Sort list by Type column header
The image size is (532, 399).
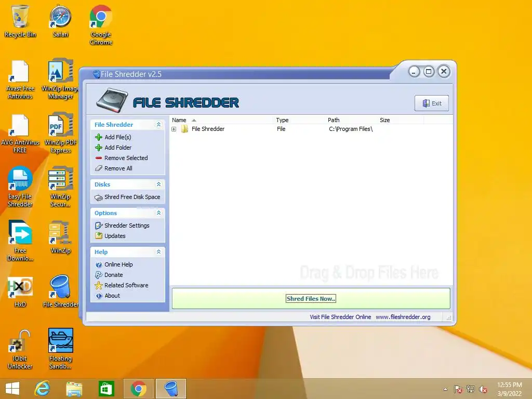(299, 120)
